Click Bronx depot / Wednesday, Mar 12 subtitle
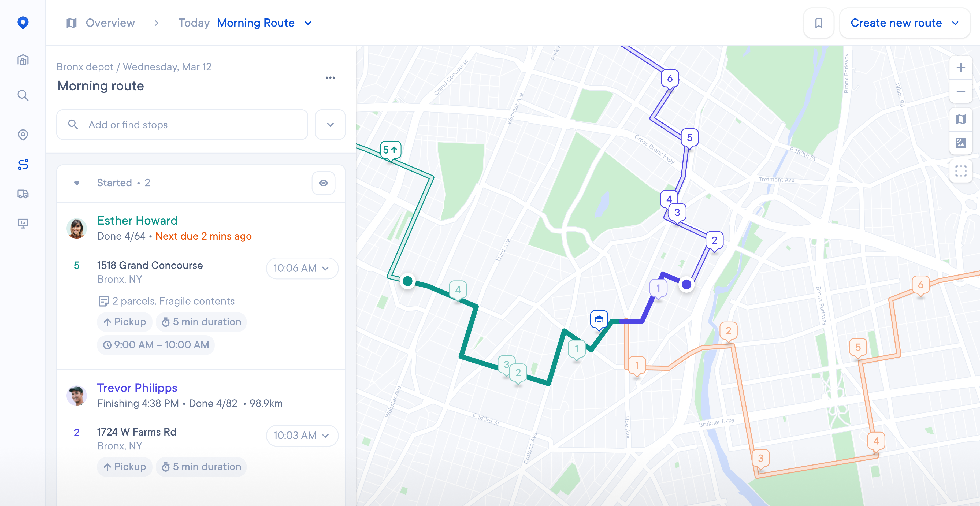980x506 pixels. pos(134,67)
